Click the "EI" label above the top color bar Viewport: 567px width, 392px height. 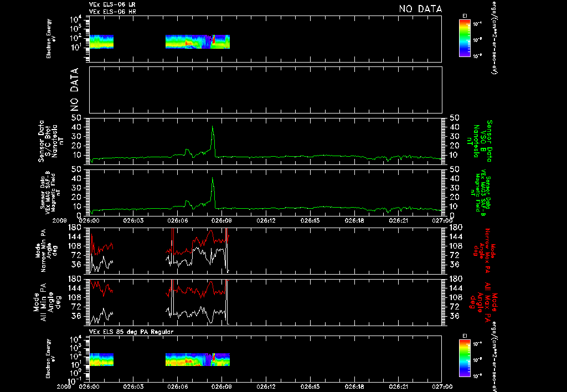point(465,16)
